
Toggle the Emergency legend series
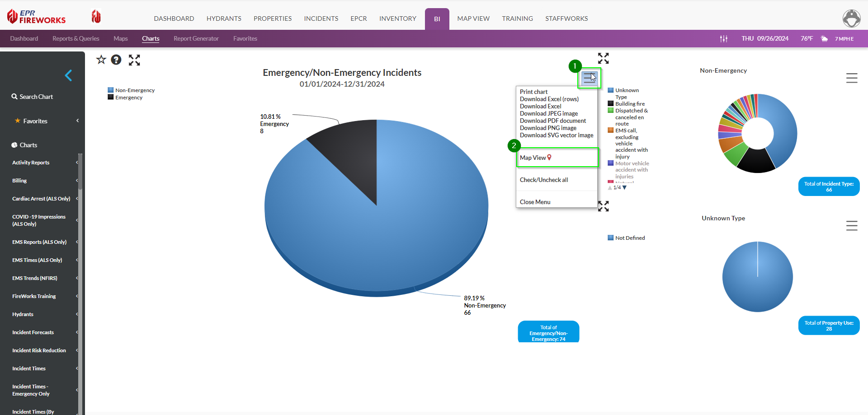[128, 98]
